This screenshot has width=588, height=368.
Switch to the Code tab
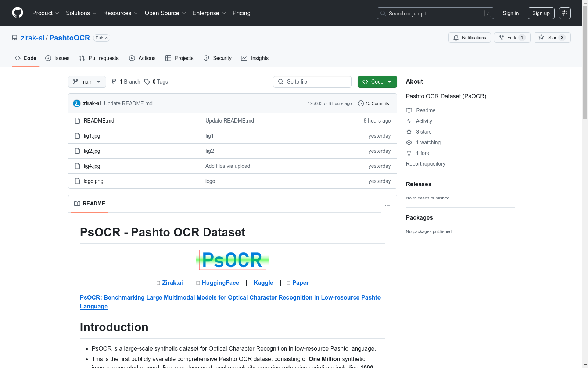pos(26,58)
